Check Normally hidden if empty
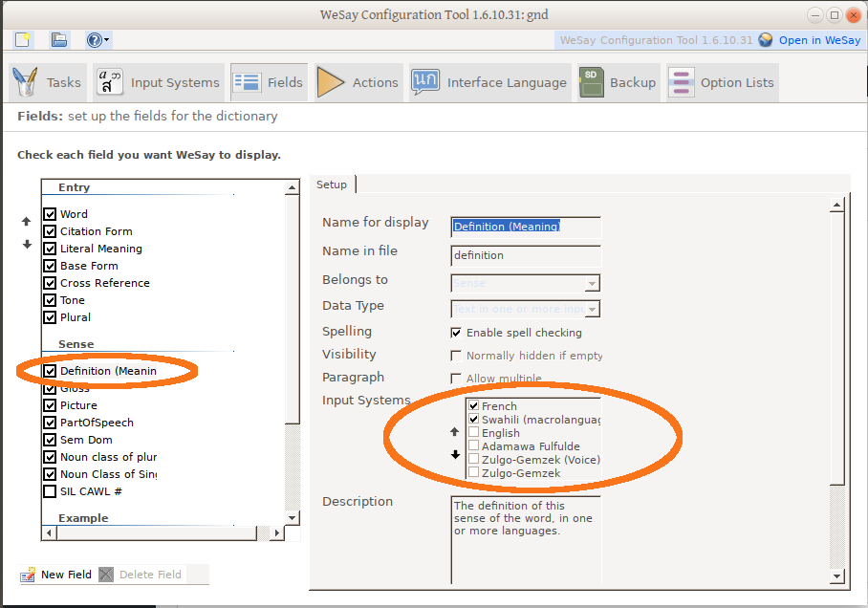 tap(456, 356)
